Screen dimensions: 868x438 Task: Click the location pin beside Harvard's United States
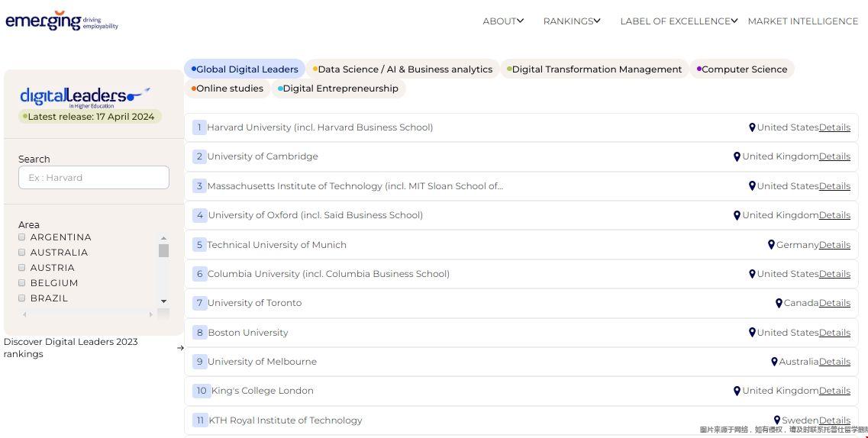(752, 128)
